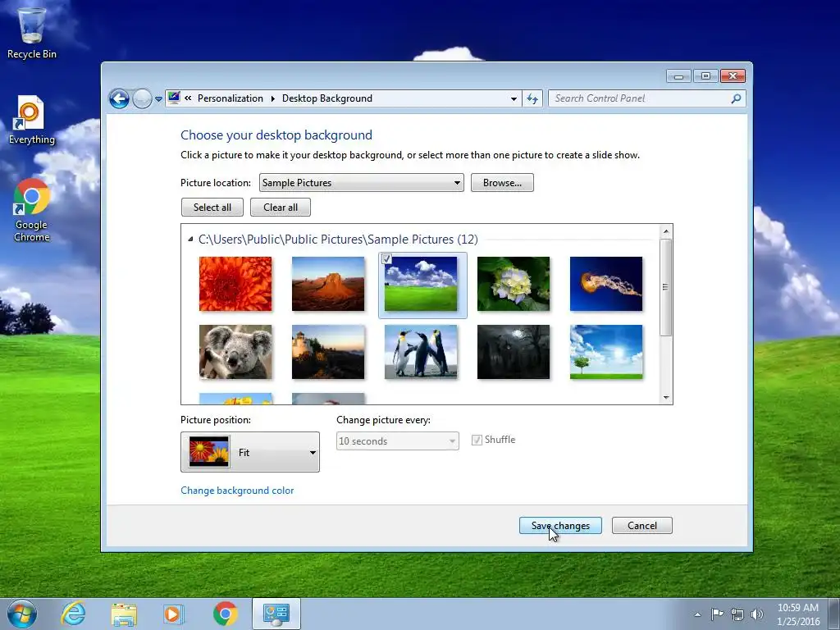Uncheck the selected green hill picture checkbox

click(387, 259)
